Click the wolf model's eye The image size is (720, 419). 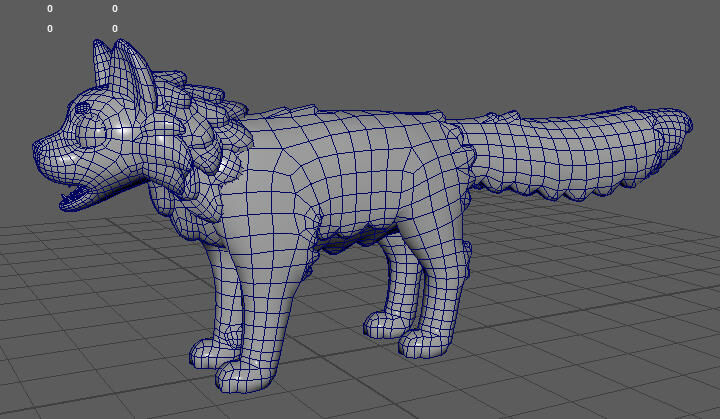[98, 132]
